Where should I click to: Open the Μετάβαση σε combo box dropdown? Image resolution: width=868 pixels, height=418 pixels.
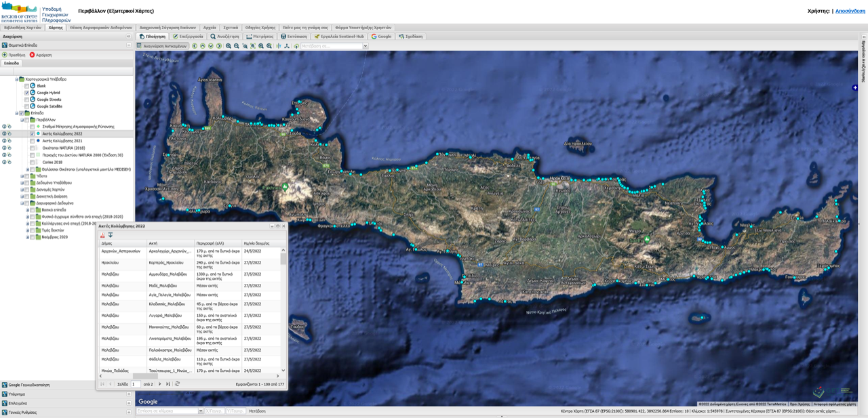click(365, 46)
